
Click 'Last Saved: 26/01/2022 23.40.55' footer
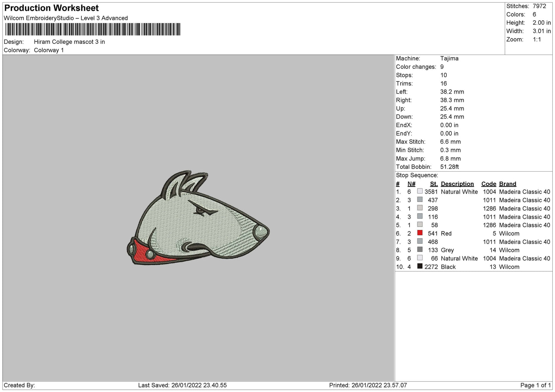pyautogui.click(x=182, y=385)
